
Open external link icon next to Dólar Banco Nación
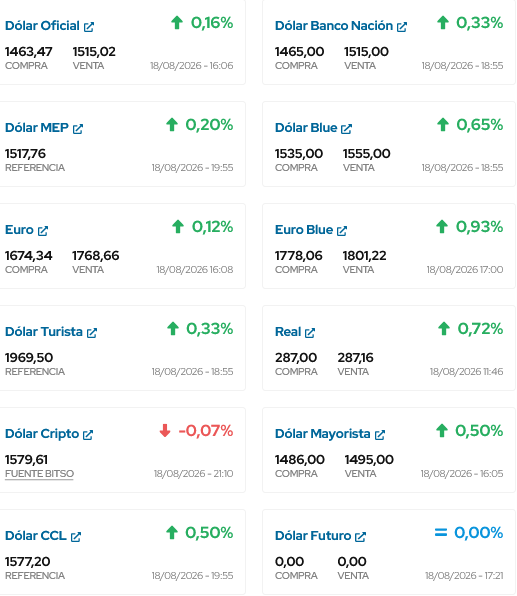(402, 27)
